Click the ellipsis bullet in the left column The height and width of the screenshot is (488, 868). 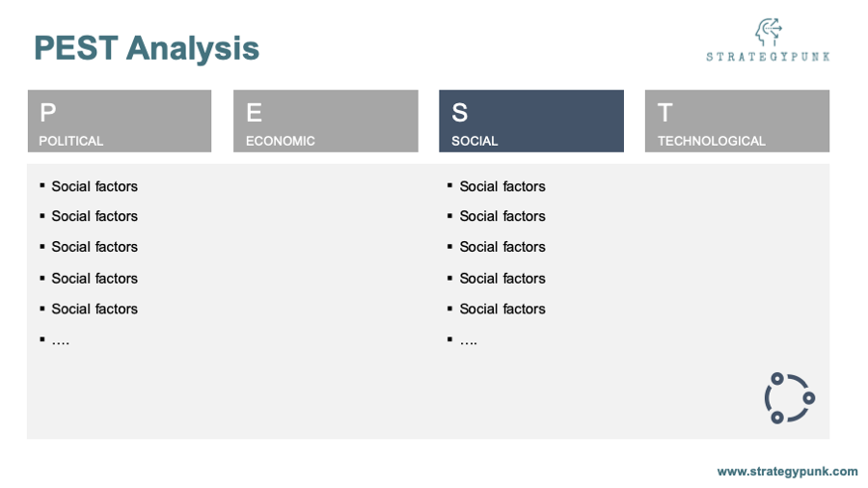61,342
